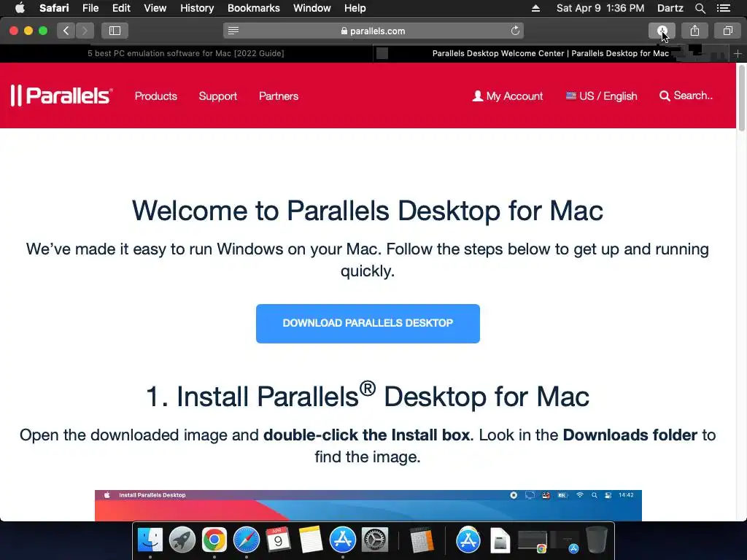Click the parallels.com address field
Viewport: 747px width, 560px height.
[x=373, y=31]
